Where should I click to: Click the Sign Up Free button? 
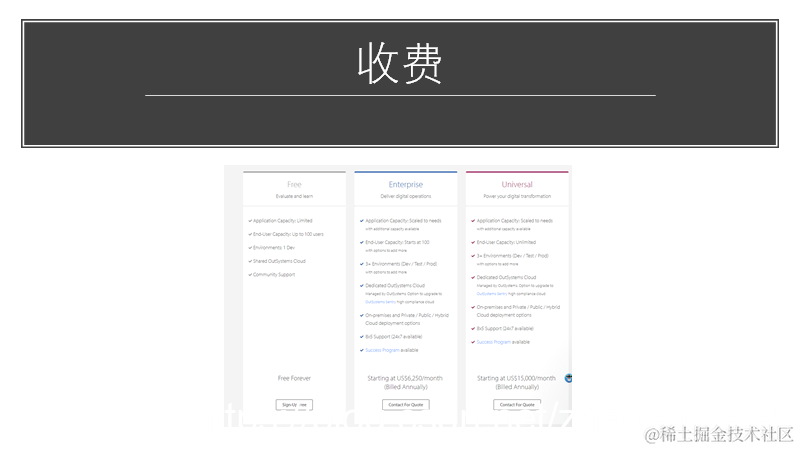click(x=294, y=405)
